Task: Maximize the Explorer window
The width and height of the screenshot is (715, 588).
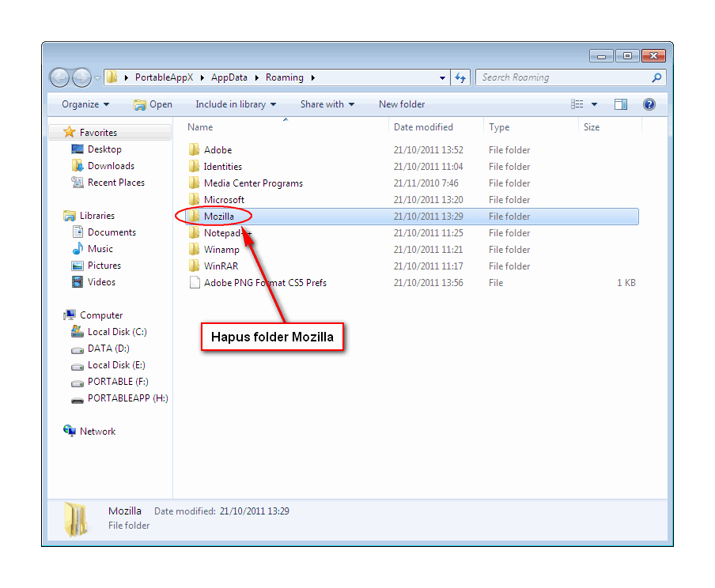Action: pos(627,56)
